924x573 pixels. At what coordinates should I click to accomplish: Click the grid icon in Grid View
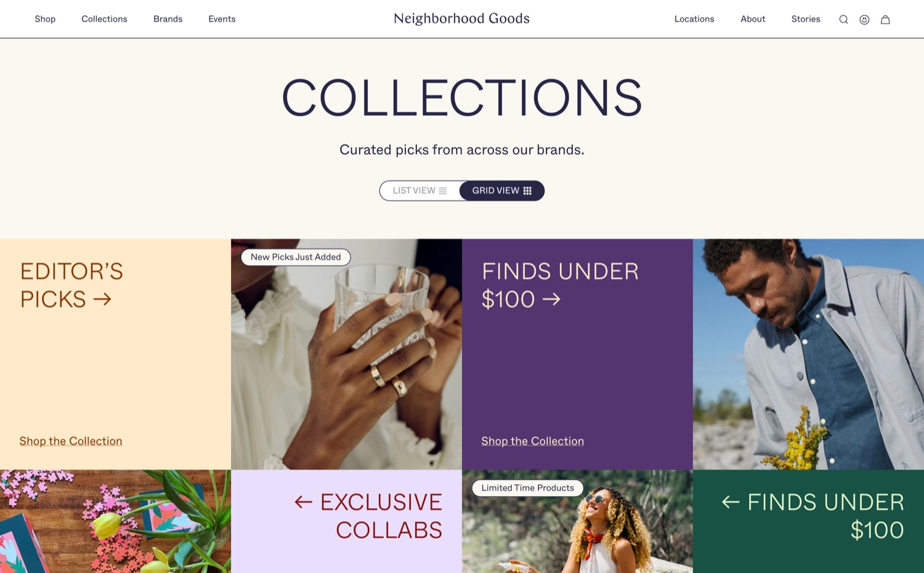click(527, 191)
